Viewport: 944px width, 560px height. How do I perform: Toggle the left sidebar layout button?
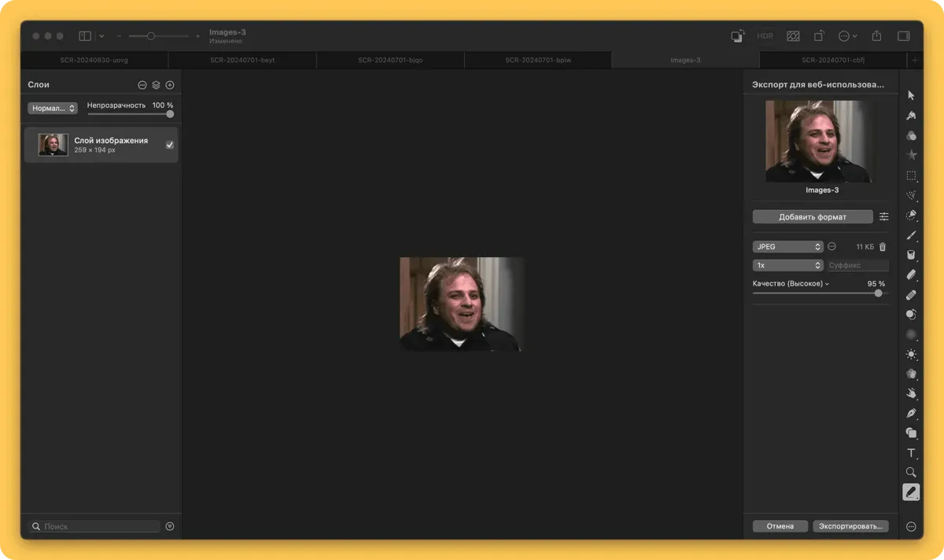pos(85,36)
